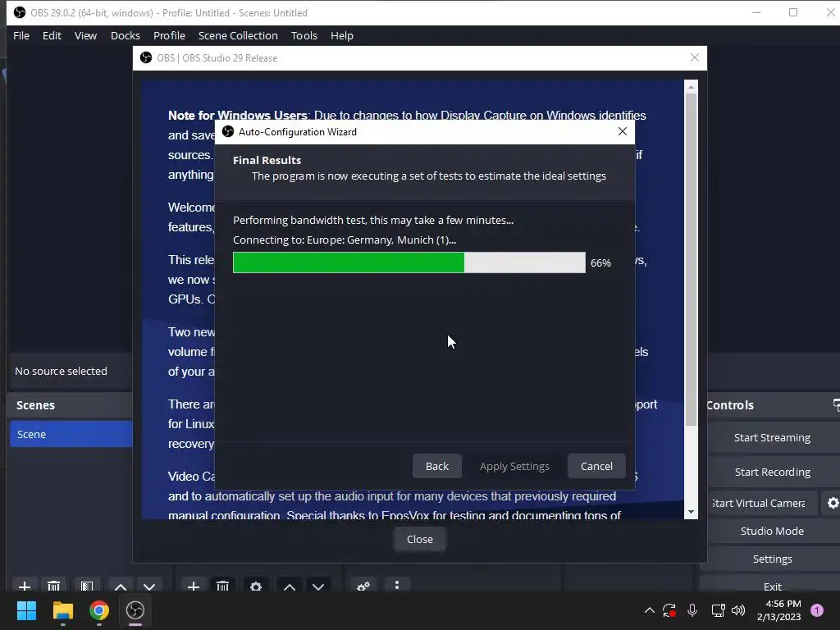
Task: Click the 'Final Results' heading
Action: point(267,160)
